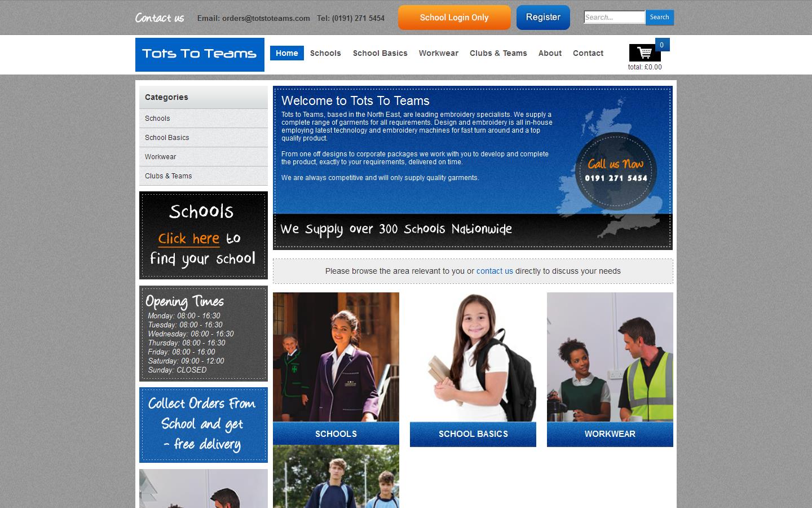Click the Schools Click here banner link
The width and height of the screenshot is (812, 508).
coord(188,239)
